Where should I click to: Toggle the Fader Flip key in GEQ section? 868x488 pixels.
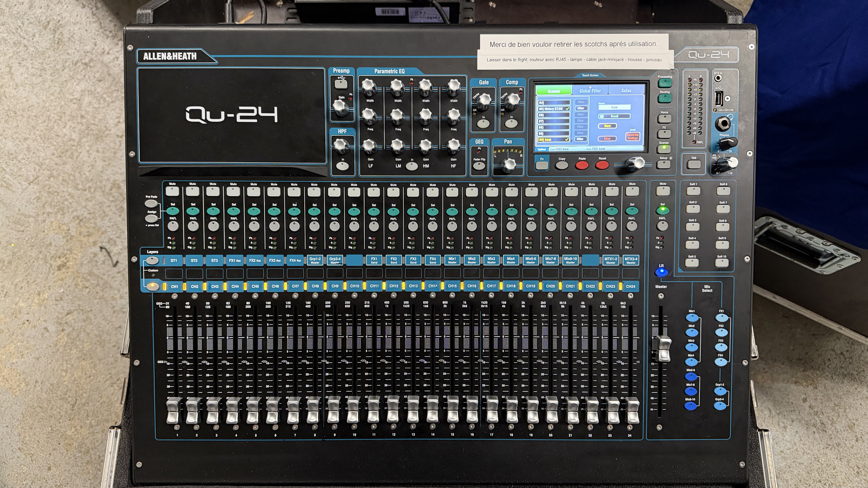coord(479,166)
